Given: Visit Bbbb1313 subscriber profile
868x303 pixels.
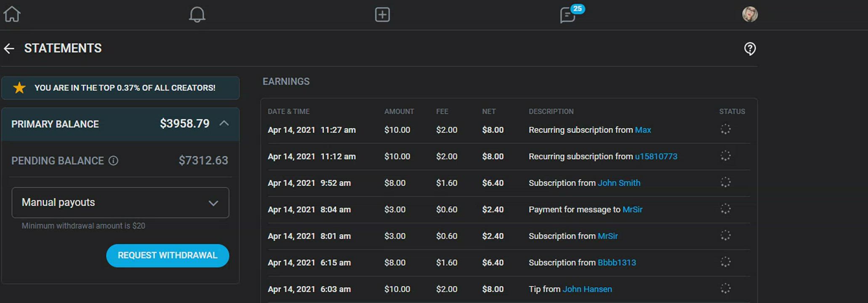Looking at the screenshot, I should tap(617, 263).
